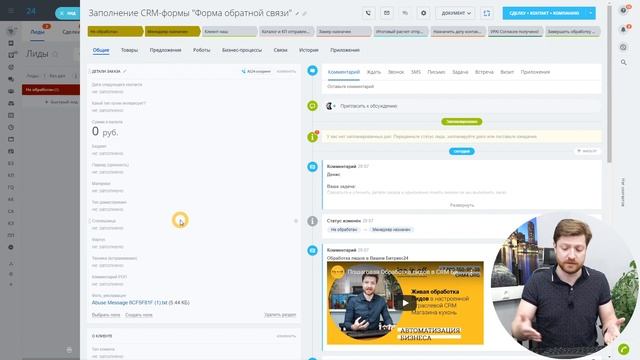Select the 'Ждать' timeline tab
640x360 pixels.
(x=374, y=72)
